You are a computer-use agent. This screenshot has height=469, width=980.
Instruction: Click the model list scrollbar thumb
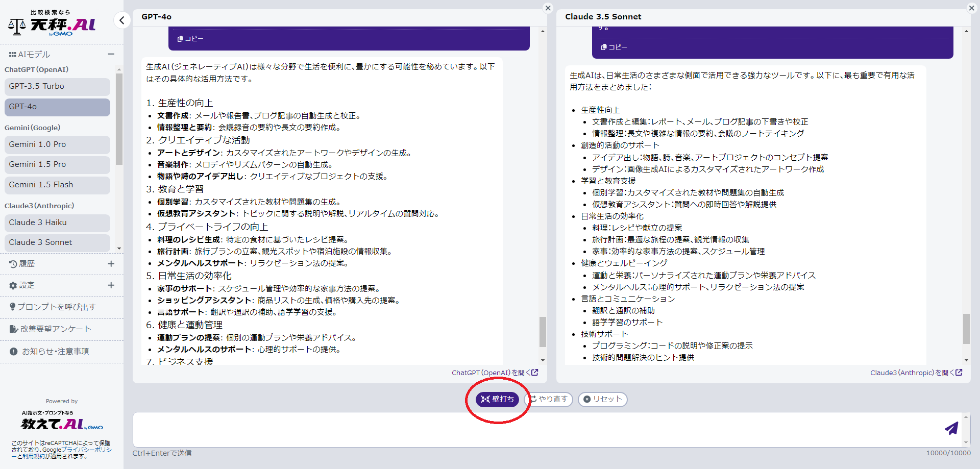pos(119,119)
